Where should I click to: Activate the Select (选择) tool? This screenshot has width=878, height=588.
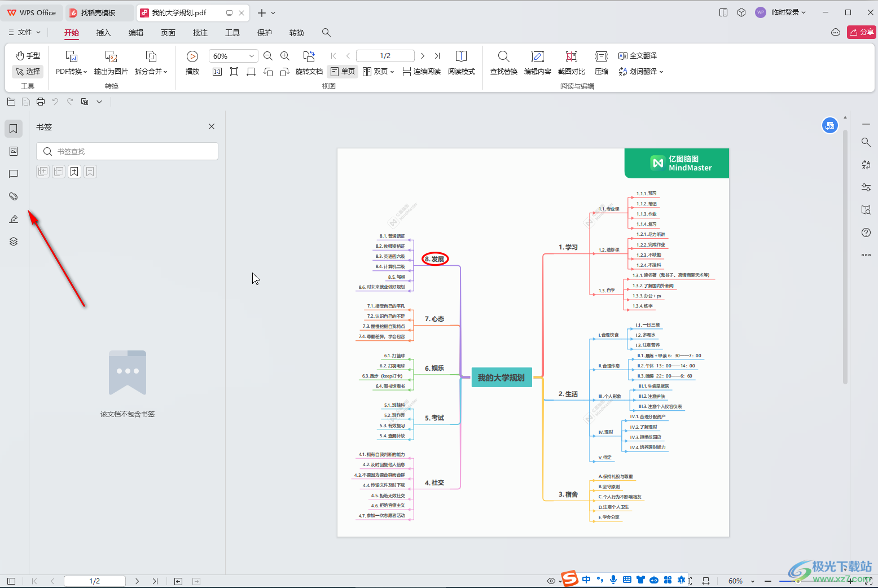28,71
